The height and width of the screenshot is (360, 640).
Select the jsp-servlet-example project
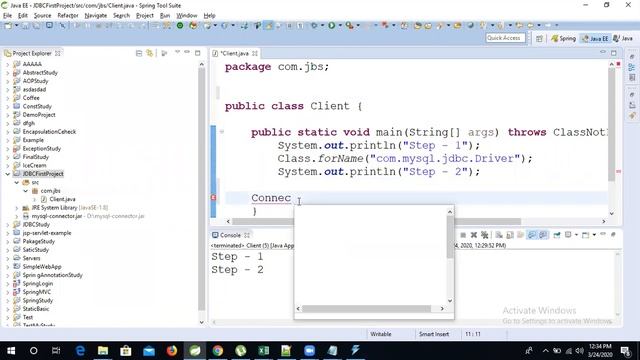47,233
